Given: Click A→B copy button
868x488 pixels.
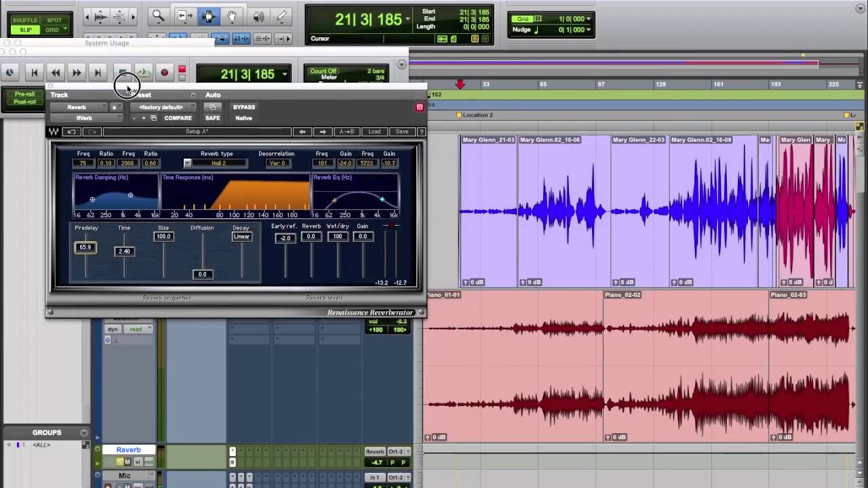Looking at the screenshot, I should pyautogui.click(x=347, y=131).
